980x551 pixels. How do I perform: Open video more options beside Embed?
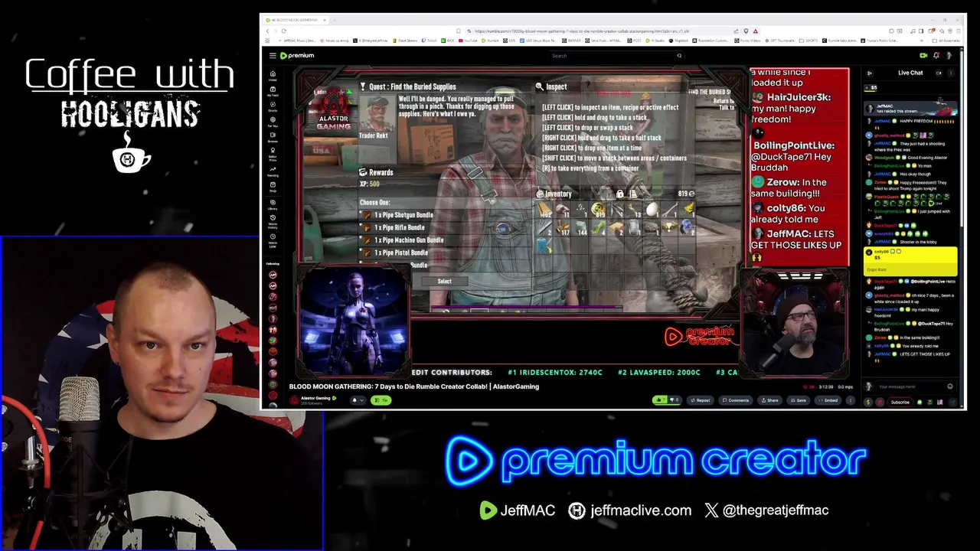pos(850,399)
